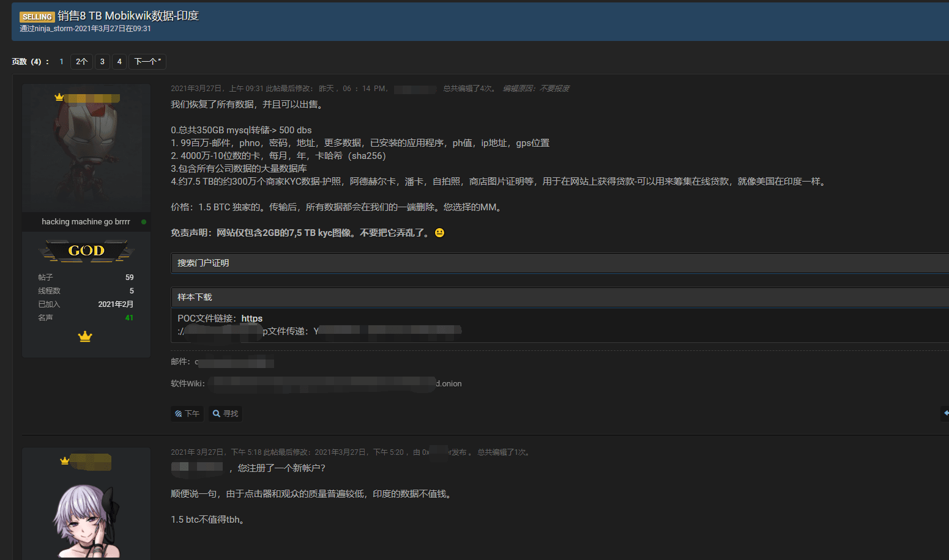Go to page 2个 of the thread

(81, 62)
